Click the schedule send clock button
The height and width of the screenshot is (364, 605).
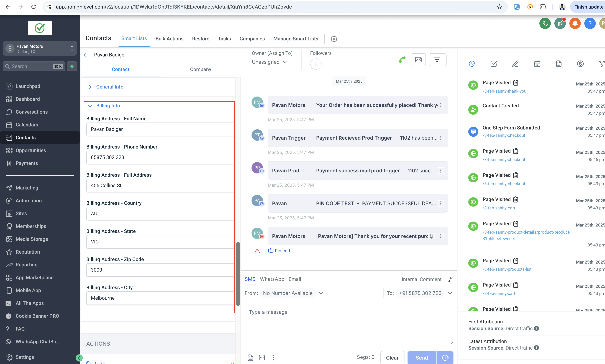click(x=445, y=358)
